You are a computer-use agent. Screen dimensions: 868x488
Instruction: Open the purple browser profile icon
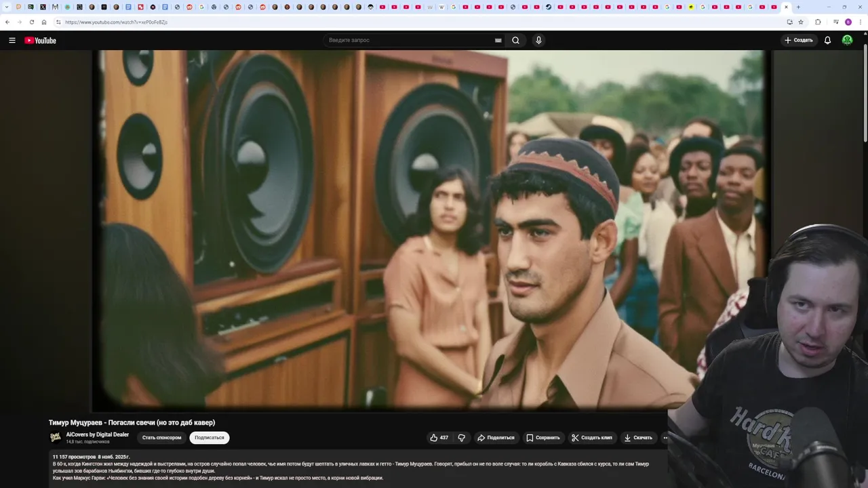(x=848, y=22)
